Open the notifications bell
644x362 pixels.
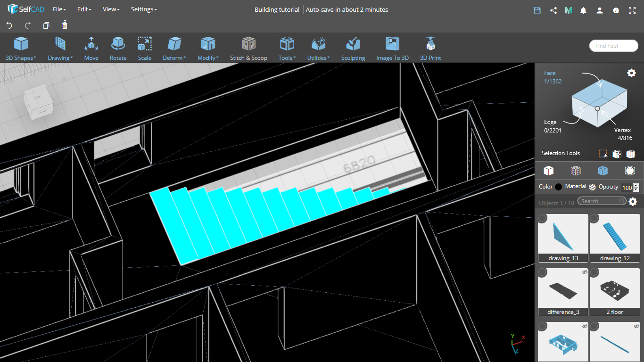[x=584, y=10]
